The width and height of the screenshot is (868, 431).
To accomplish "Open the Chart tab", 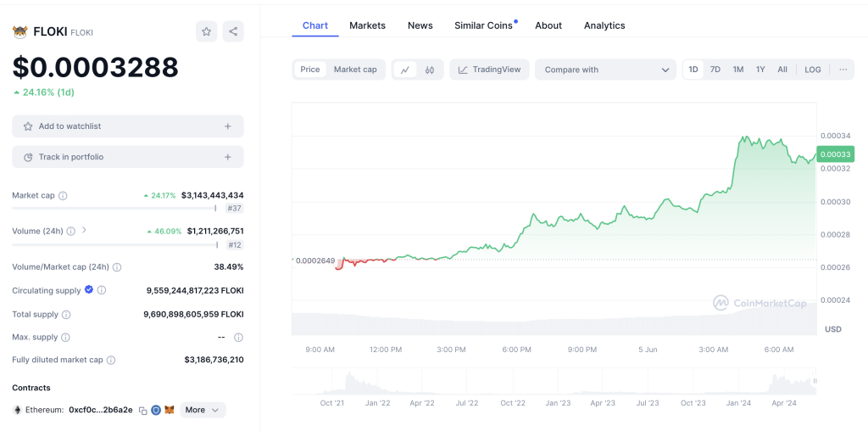I will (x=315, y=25).
